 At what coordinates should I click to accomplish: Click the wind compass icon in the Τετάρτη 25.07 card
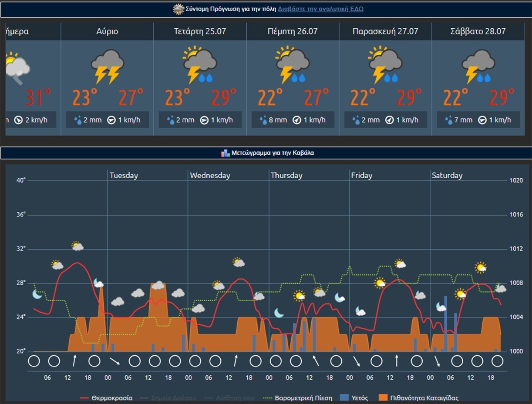tap(204, 120)
